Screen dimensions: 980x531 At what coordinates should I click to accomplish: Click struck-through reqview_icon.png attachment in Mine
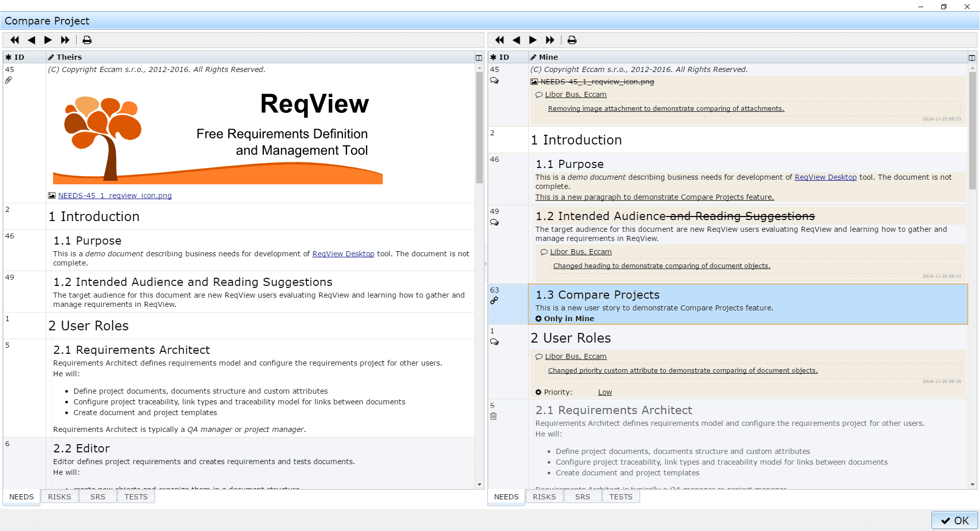[597, 82]
